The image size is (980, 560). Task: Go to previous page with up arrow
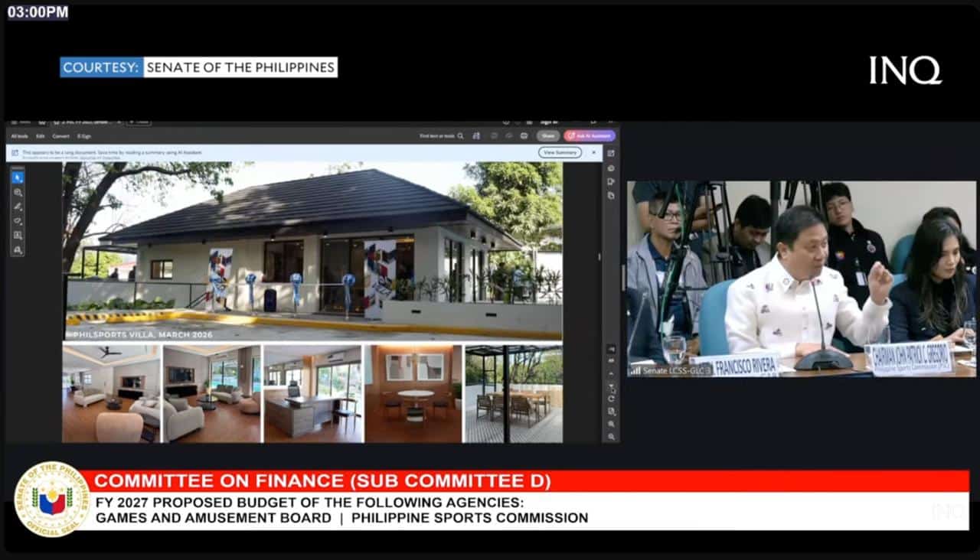point(611,373)
